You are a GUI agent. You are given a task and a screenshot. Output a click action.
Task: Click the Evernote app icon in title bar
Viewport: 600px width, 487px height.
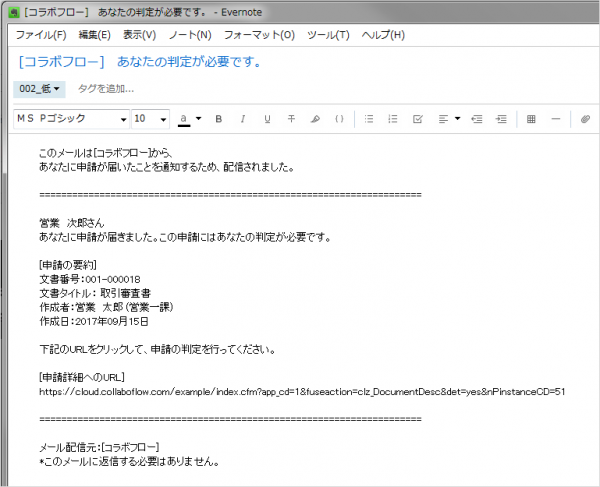(14, 12)
